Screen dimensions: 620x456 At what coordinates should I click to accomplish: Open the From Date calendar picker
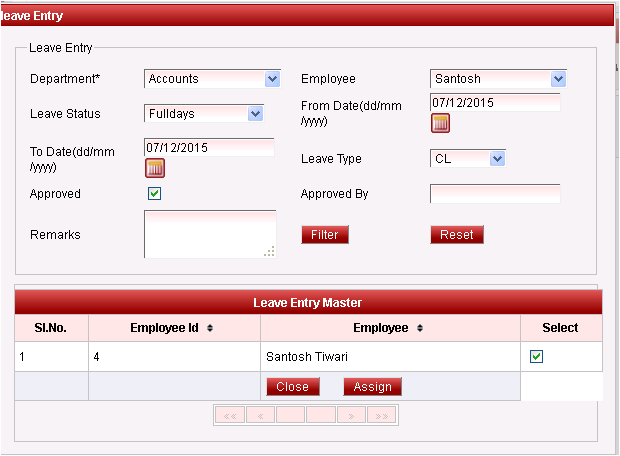pyautogui.click(x=440, y=123)
